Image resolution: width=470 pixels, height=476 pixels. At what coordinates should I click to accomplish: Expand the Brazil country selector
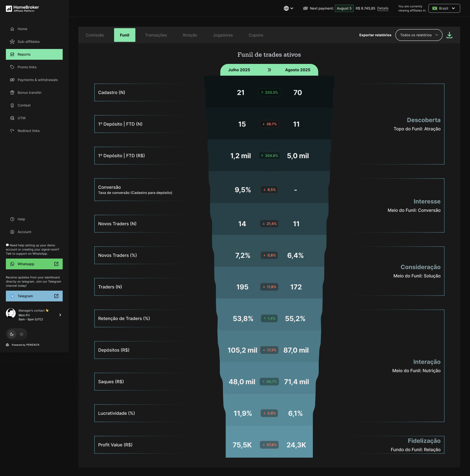pos(444,8)
